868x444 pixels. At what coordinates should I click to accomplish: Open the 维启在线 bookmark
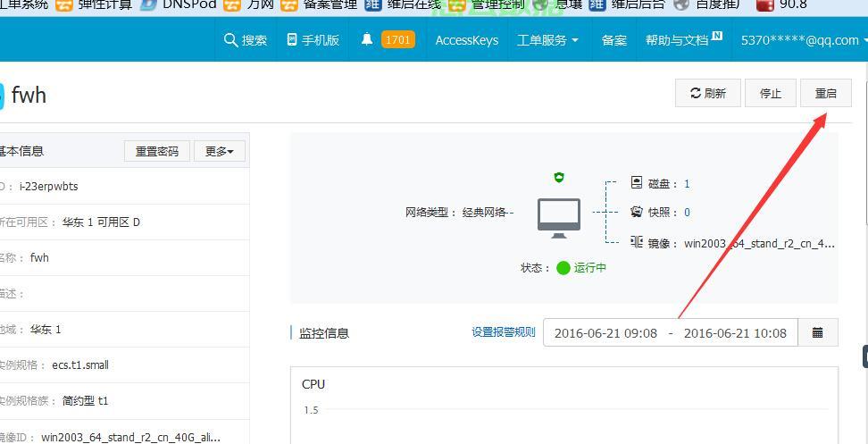(x=403, y=5)
